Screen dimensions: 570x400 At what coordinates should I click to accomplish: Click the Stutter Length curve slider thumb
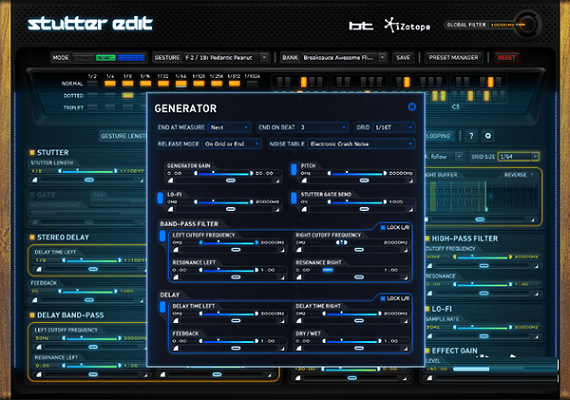(x=89, y=180)
